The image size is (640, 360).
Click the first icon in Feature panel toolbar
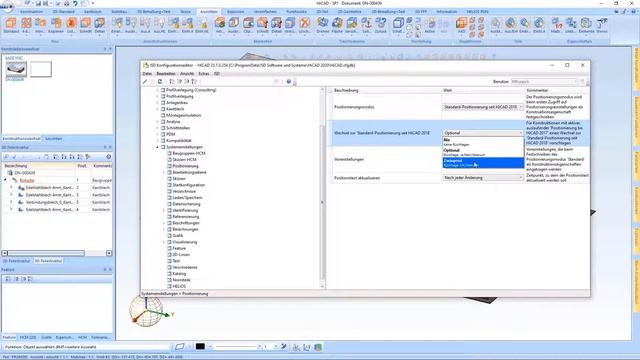(8, 279)
